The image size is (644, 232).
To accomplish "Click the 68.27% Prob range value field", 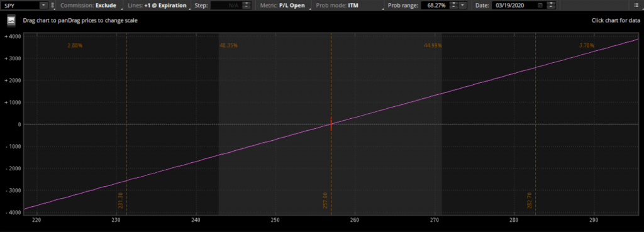I will tap(435, 5).
